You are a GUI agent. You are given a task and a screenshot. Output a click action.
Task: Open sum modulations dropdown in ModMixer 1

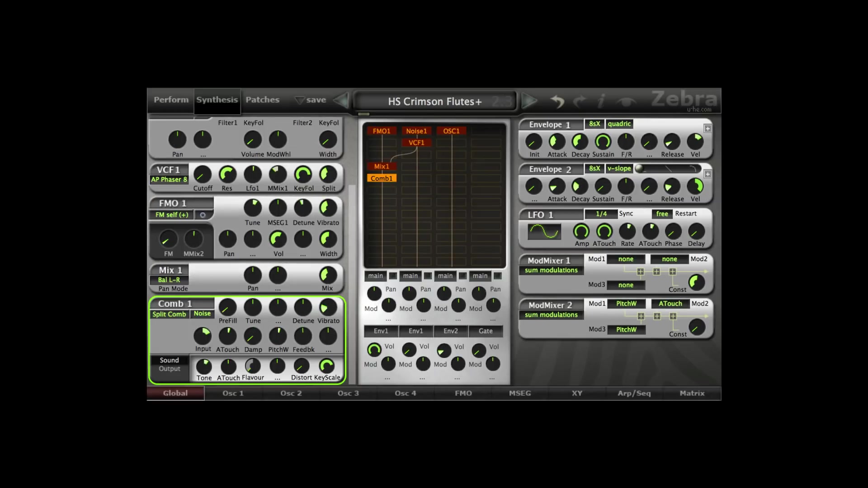pos(551,270)
